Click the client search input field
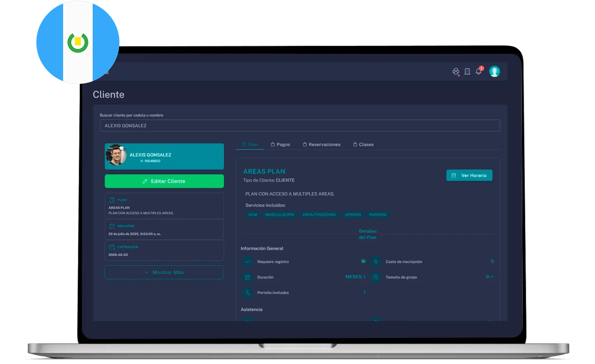Viewport: 595px width, 364px height. (300, 126)
